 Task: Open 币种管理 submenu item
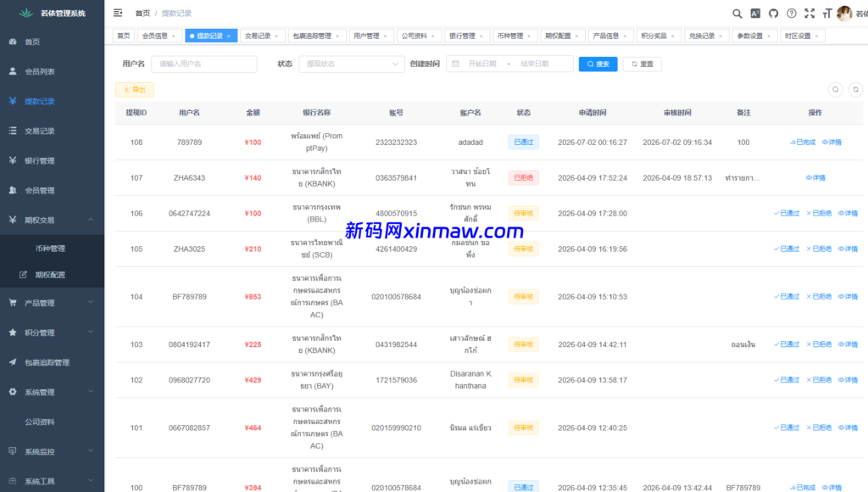click(x=52, y=249)
